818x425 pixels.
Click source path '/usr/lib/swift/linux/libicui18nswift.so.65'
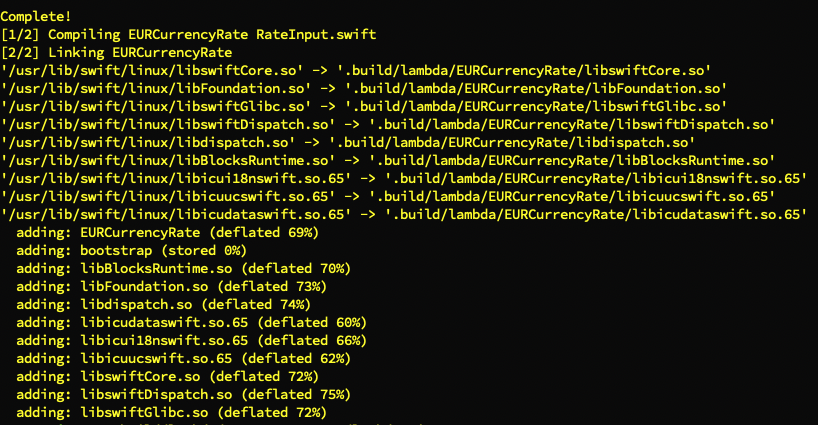175,178
